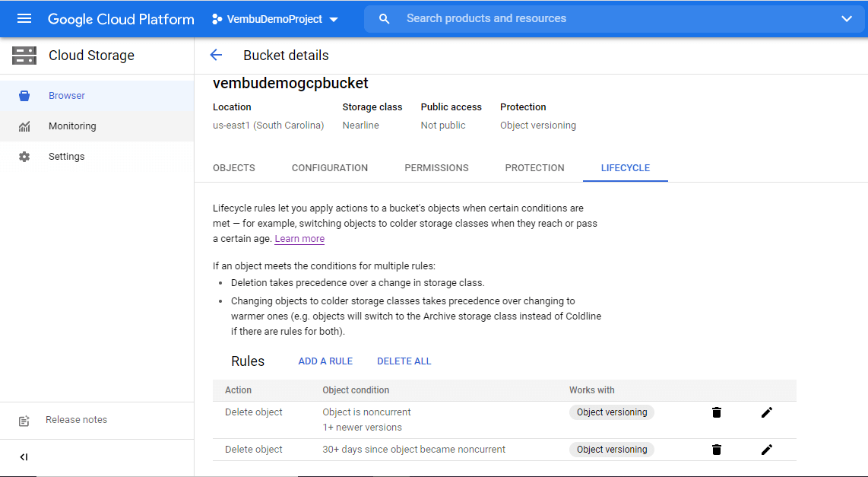The height and width of the screenshot is (477, 868).
Task: Switch to the OBJECTS tab
Action: click(x=234, y=168)
